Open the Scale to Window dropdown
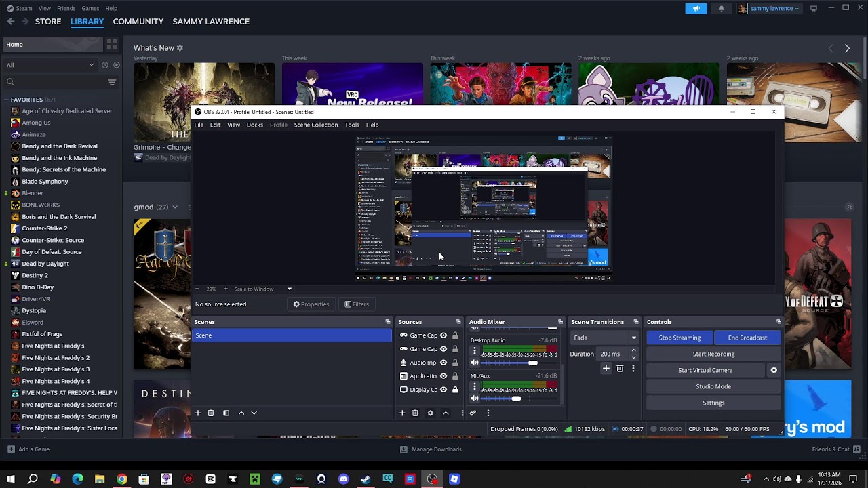This screenshot has height=488, width=868. click(263, 289)
